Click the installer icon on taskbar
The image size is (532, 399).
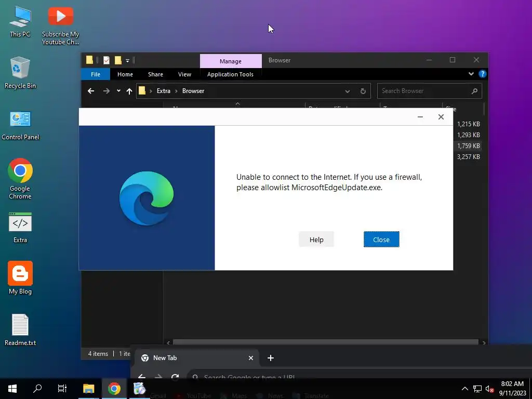(x=139, y=389)
